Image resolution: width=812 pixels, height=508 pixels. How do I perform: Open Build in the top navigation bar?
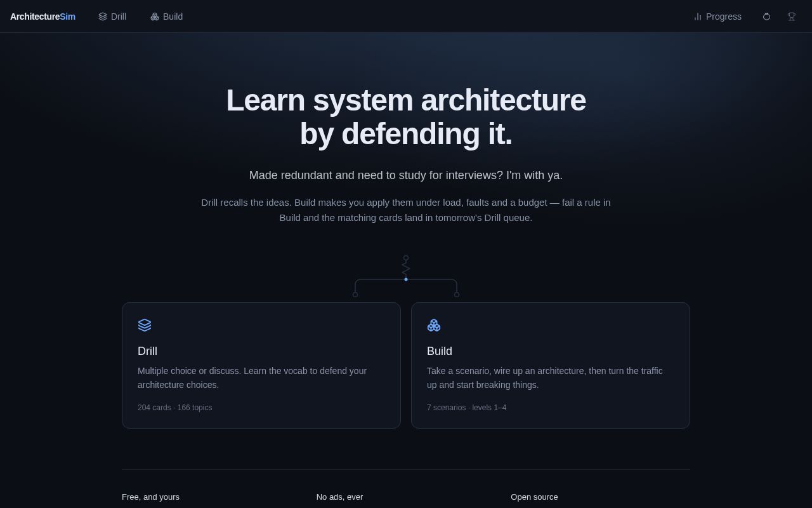[x=167, y=17]
